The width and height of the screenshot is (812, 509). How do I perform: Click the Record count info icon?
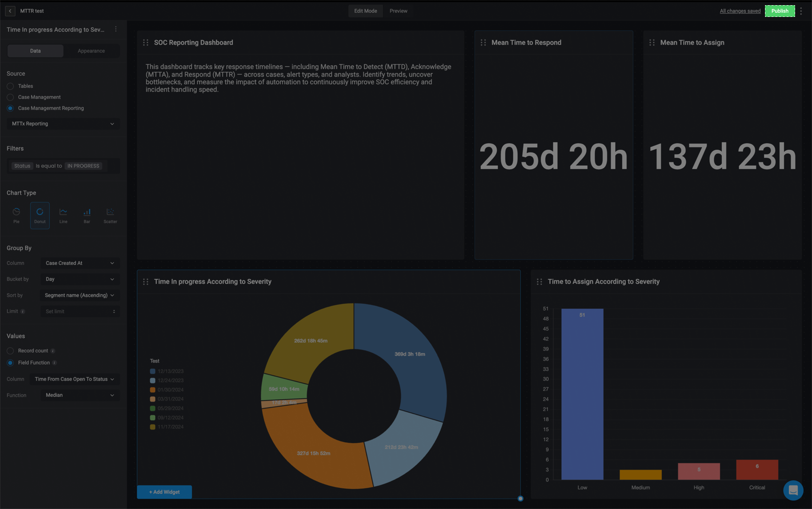[x=53, y=351]
